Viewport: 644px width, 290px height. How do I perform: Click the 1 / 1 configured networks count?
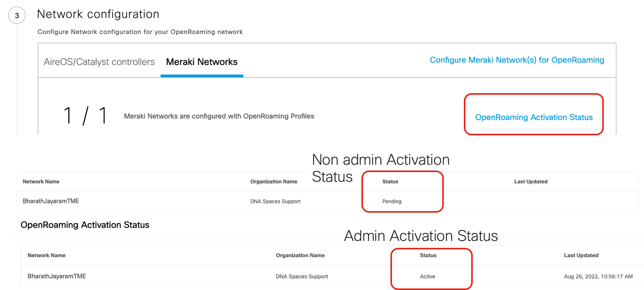(x=85, y=116)
